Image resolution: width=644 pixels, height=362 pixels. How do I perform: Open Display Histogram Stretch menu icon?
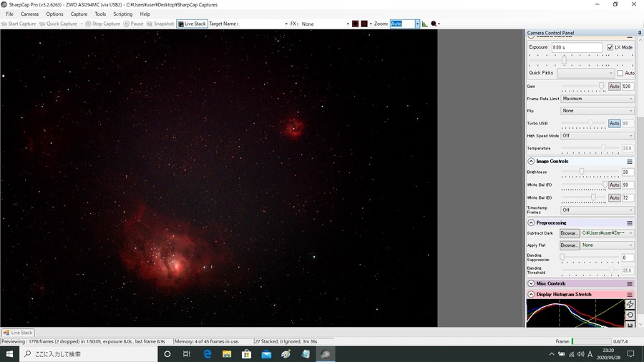tap(629, 294)
